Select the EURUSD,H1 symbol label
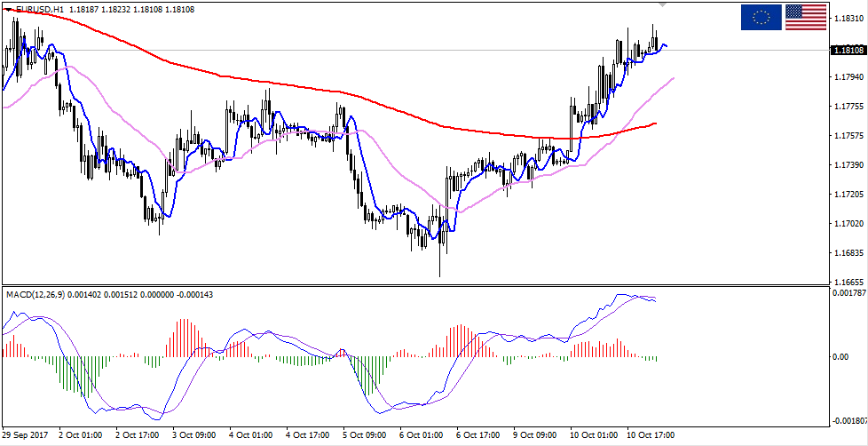This screenshot has width=868, height=446. (x=39, y=10)
